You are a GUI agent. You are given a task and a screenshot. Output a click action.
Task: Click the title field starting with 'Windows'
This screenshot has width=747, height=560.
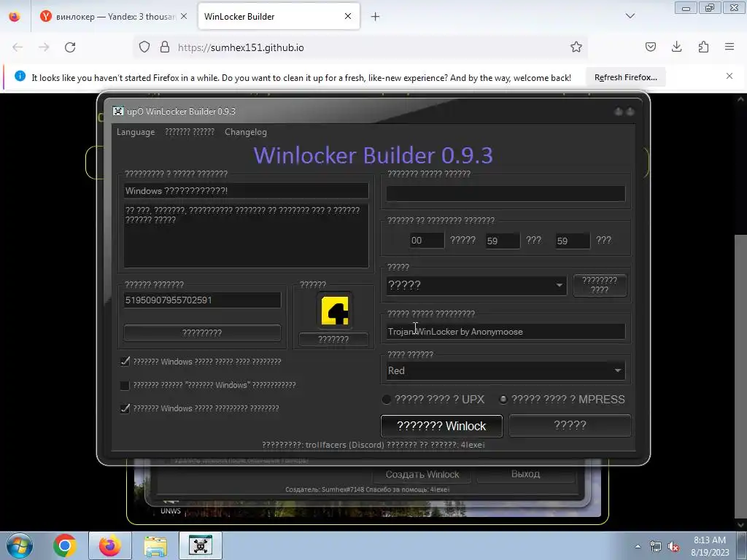(246, 191)
